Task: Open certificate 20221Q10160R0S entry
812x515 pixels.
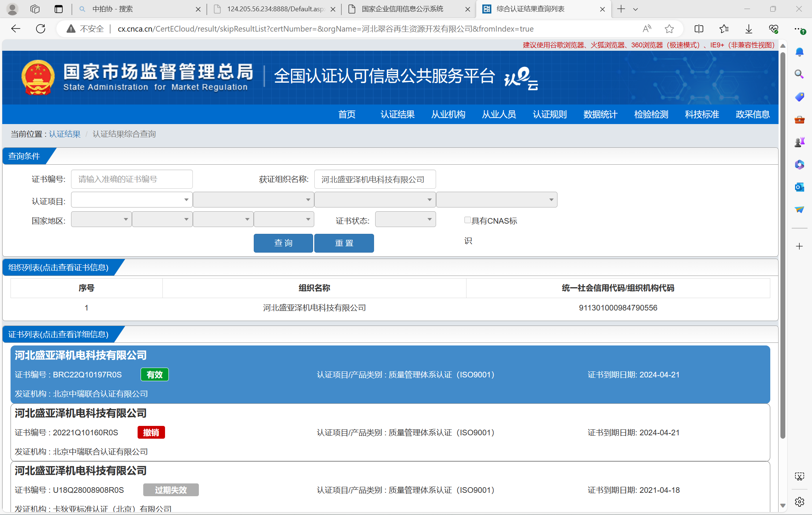Action: [390, 432]
